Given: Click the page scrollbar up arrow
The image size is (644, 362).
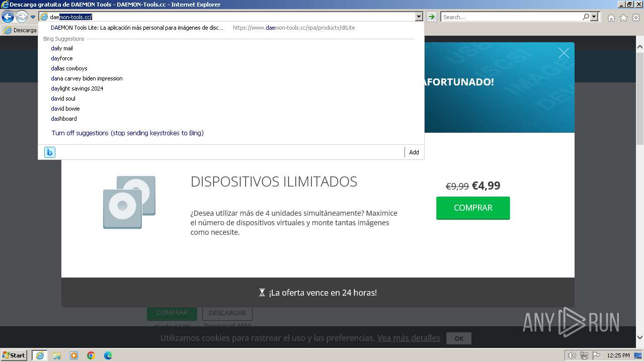Looking at the screenshot, I should pos(640,48).
